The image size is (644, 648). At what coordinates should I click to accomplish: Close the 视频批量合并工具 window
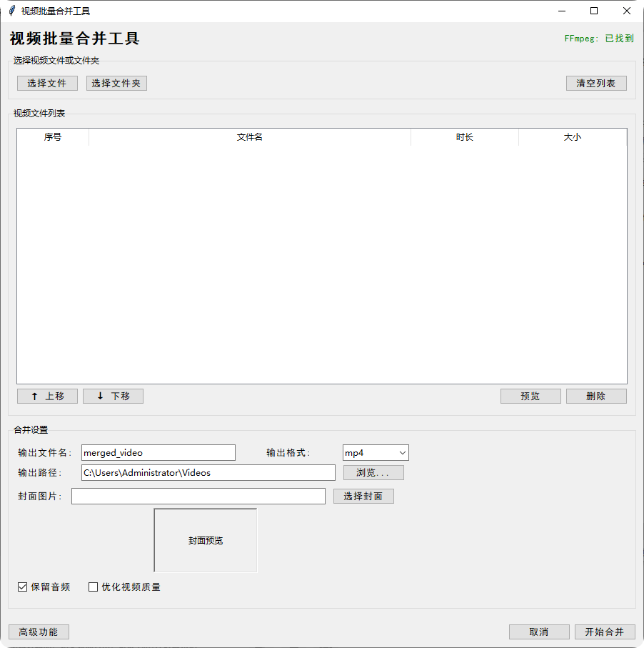pyautogui.click(x=627, y=11)
